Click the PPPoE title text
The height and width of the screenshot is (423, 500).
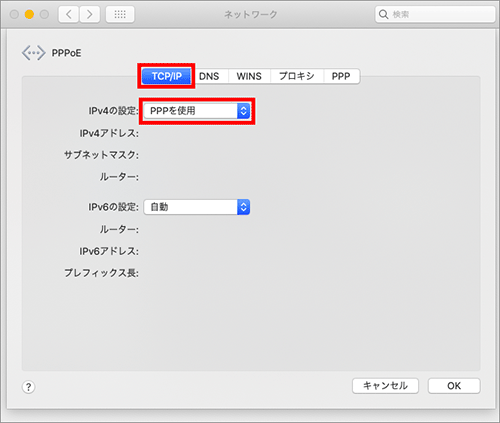[x=66, y=53]
